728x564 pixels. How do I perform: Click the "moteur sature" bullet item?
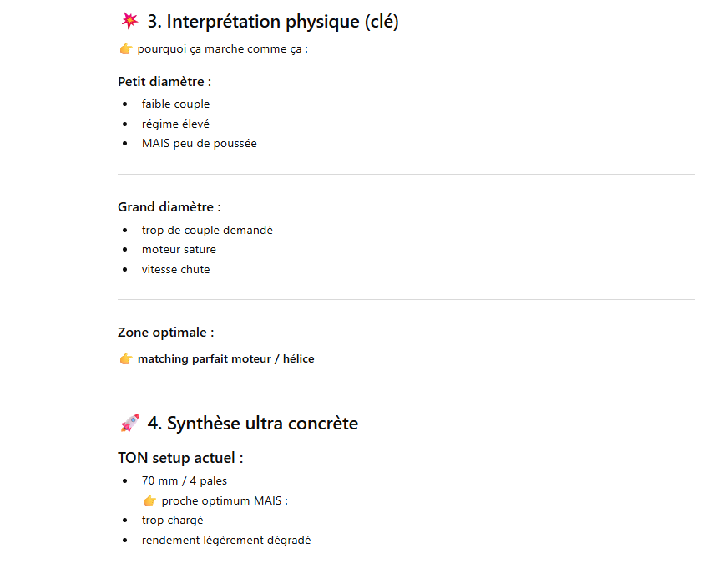coord(179,250)
